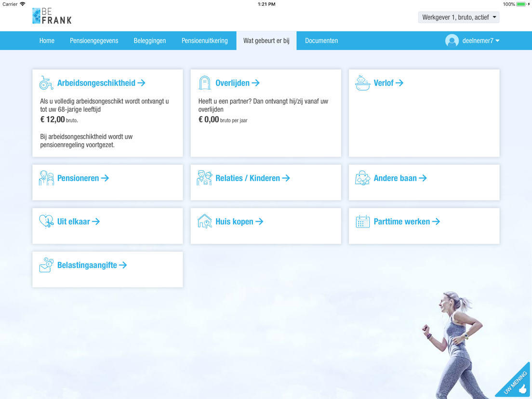Screen dimensions: 532x399
Task: Click the BeFrank logo
Action: (x=52, y=16)
